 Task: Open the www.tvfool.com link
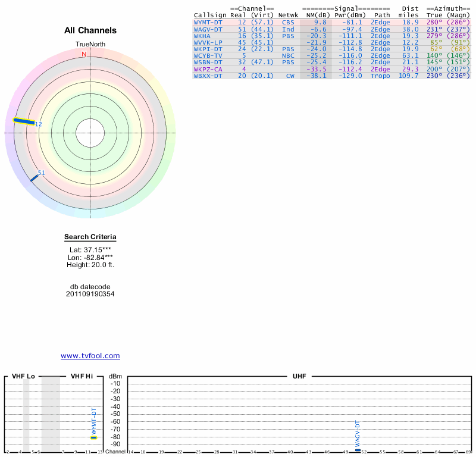pos(90,356)
